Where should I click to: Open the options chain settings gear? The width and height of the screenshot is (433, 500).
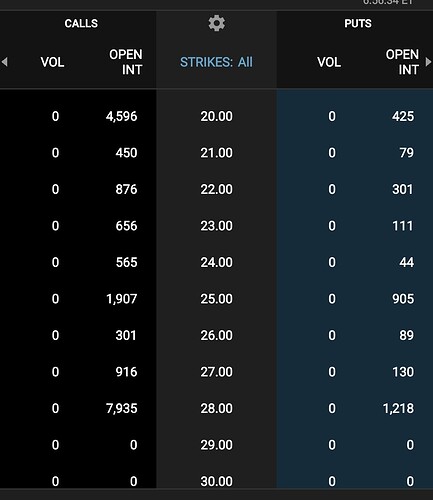(216, 23)
